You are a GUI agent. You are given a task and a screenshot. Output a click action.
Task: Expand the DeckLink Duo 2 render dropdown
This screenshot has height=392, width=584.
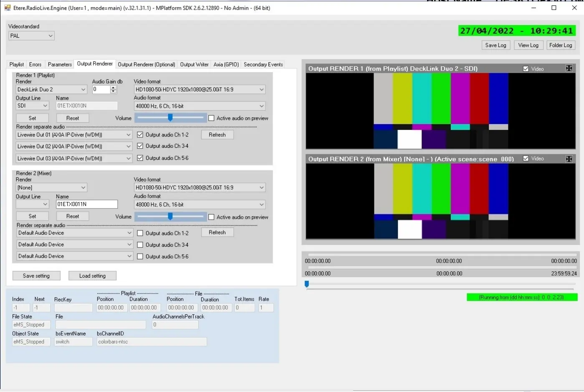coord(83,90)
